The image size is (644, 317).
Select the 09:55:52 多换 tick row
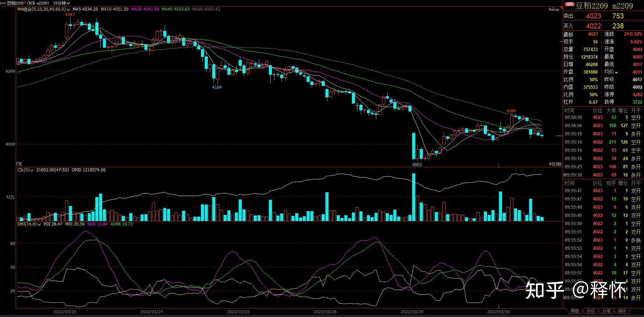604,240
